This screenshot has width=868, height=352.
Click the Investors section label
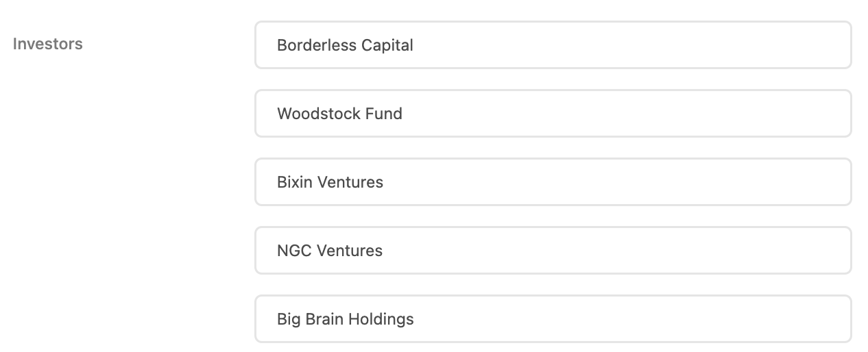(x=48, y=44)
